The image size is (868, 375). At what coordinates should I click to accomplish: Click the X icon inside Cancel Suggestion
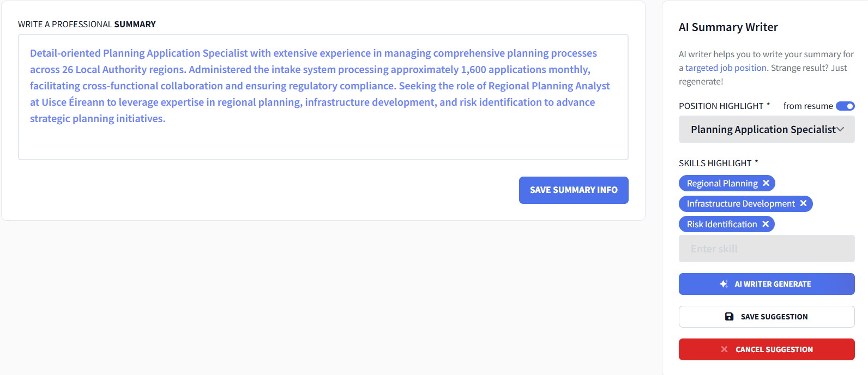click(x=724, y=349)
